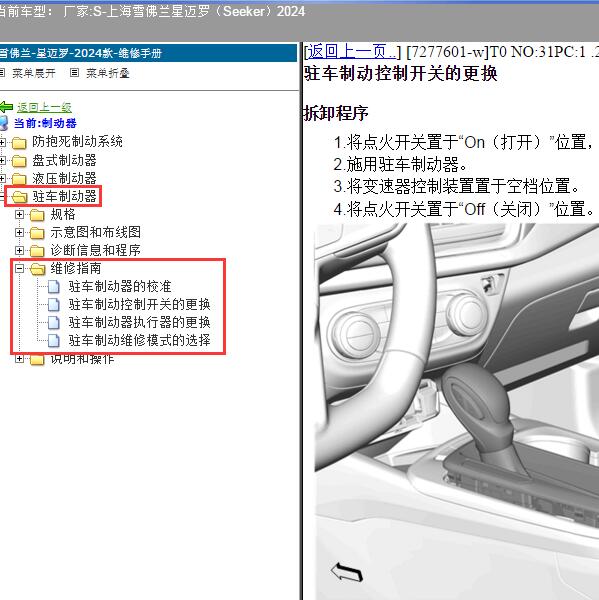Open the 驻车制动维修模式的选择 page
Image resolution: width=599 pixels, height=600 pixels.
pyautogui.click(x=140, y=340)
